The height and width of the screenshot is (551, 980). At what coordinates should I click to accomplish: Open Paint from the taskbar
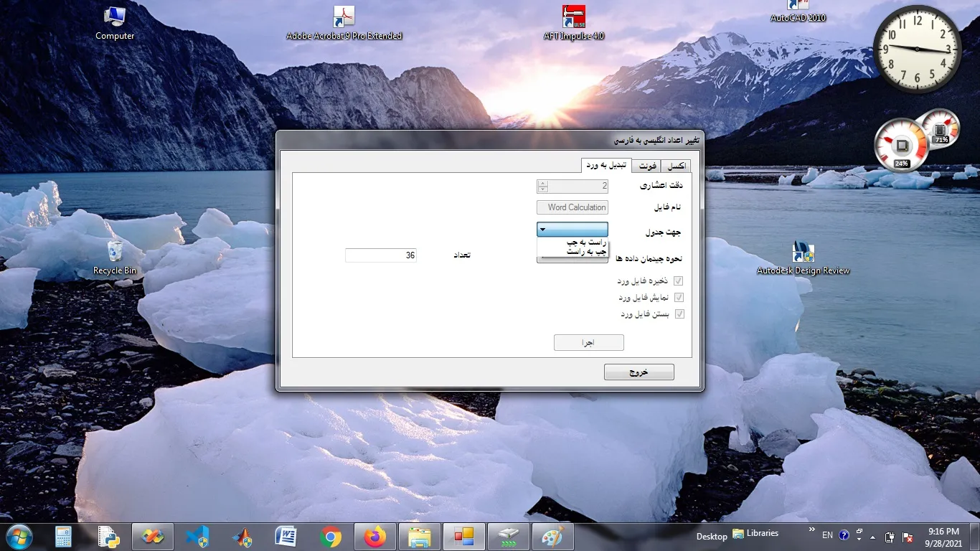552,537
